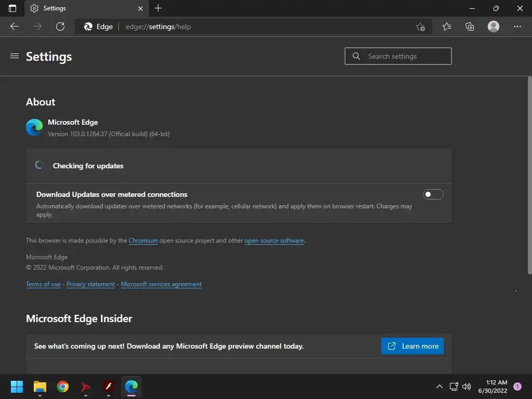
Task: Click the Microsoft Edge taskbar icon
Action: pyautogui.click(x=131, y=387)
